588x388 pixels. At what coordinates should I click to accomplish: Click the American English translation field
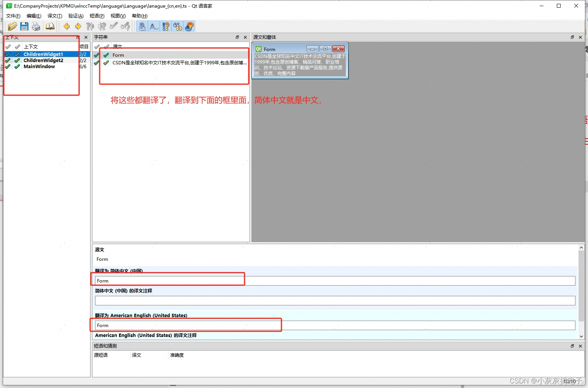tap(335, 326)
